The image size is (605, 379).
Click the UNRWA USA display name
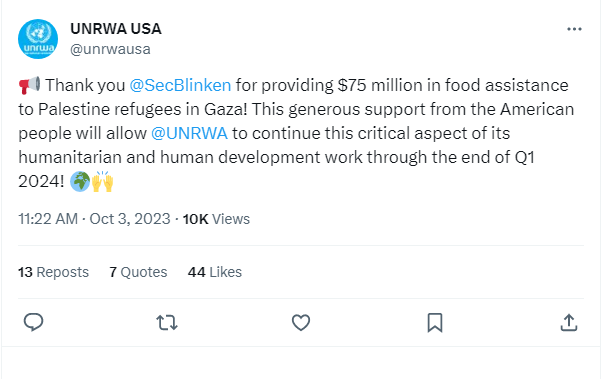pyautogui.click(x=116, y=29)
